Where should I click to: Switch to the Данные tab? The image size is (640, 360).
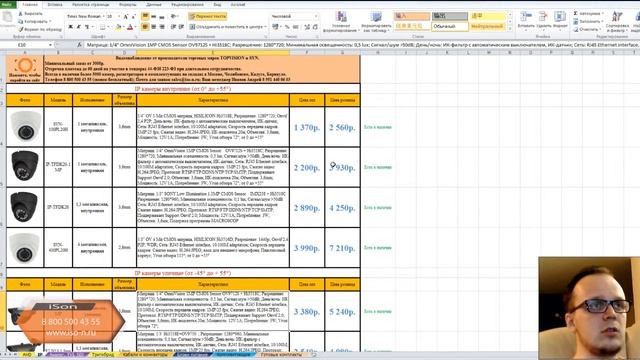[154, 4]
